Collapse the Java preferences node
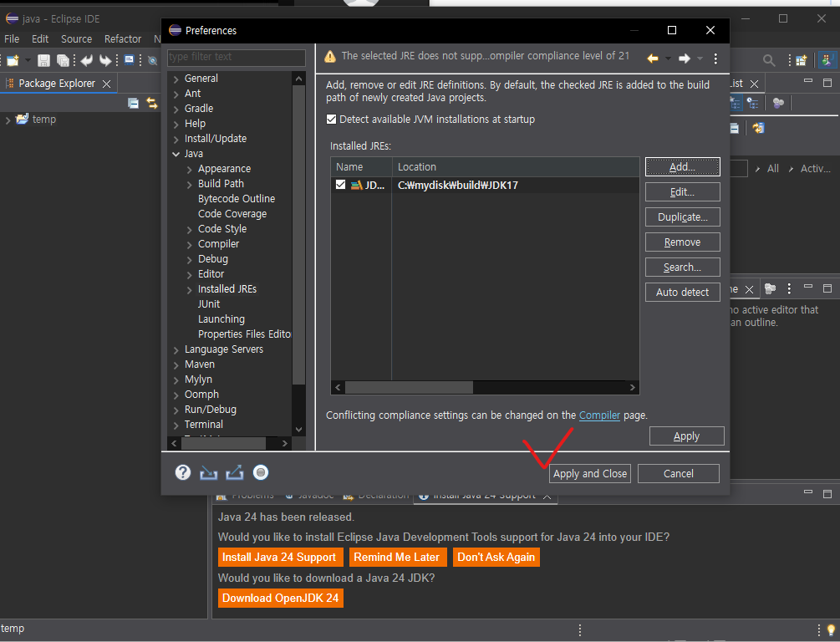The image size is (840, 642). coord(176,154)
